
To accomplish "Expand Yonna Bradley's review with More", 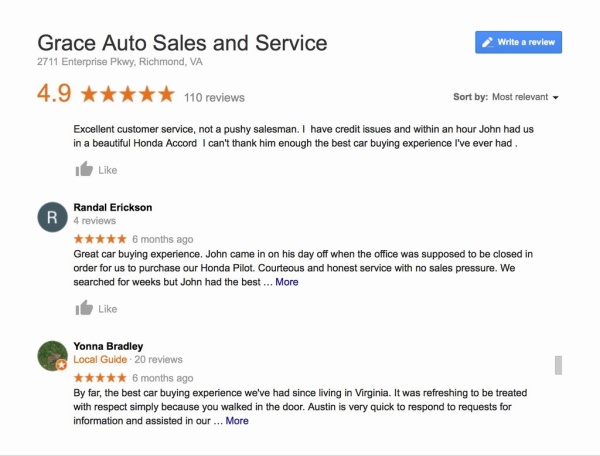I will [237, 421].
